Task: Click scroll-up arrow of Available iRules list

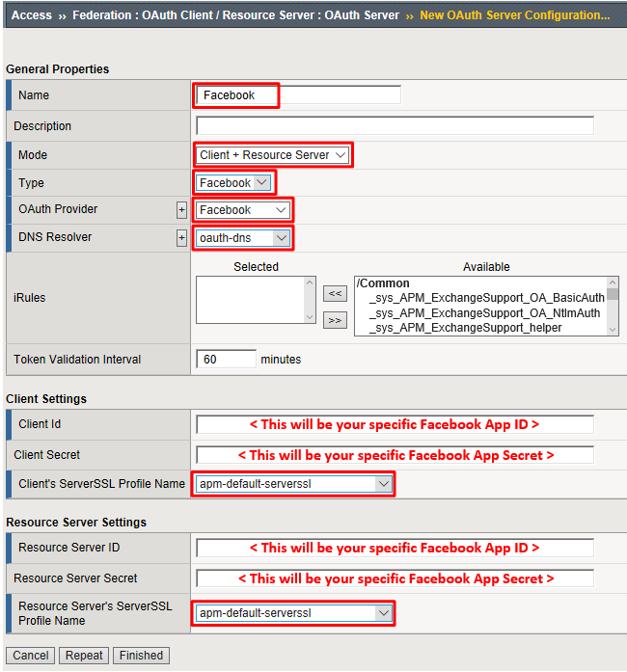Action: click(613, 282)
